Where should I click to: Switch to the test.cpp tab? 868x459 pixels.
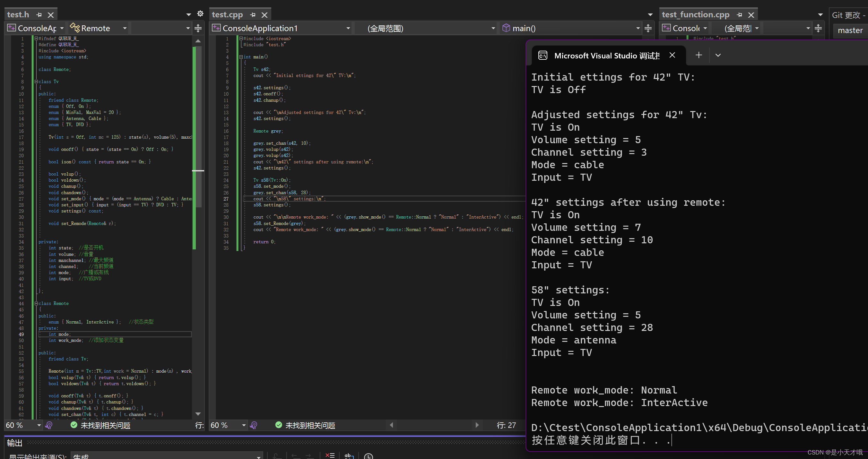click(228, 15)
